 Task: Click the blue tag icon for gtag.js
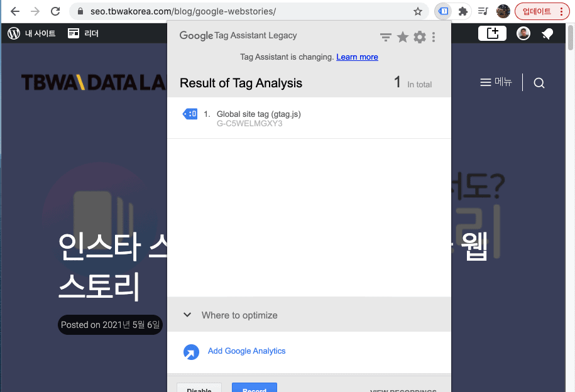190,114
